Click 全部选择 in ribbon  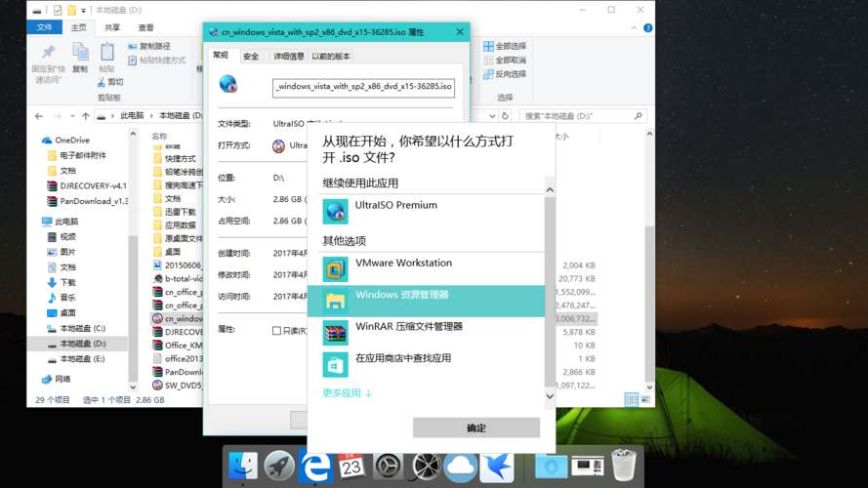tap(505, 46)
